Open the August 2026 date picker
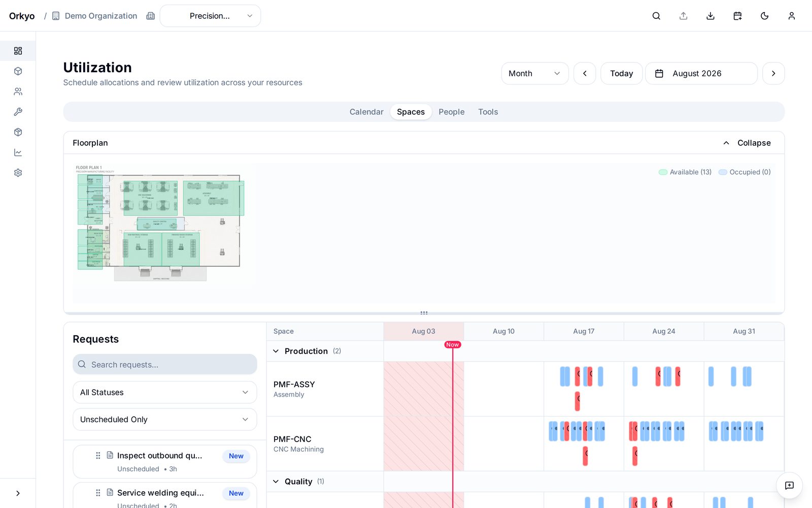 pyautogui.click(x=701, y=73)
